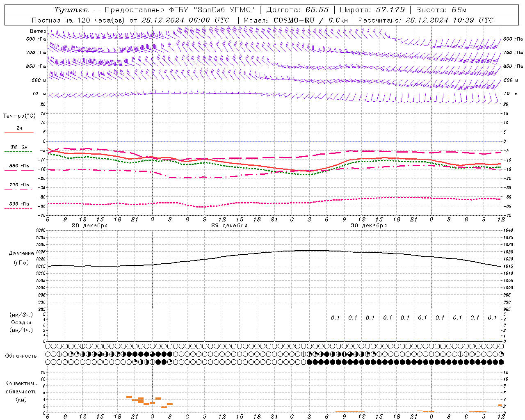The image size is (525, 420).
Task: Click the (гПа) pressure unit label
Action: click(21, 262)
